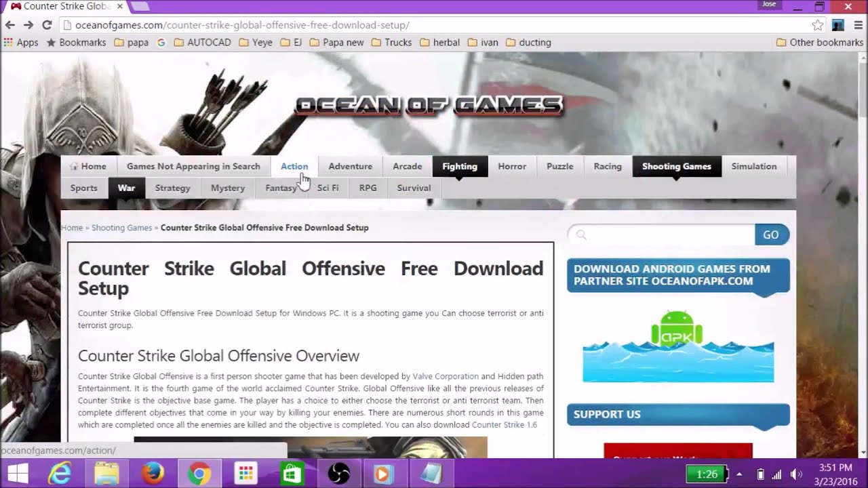This screenshot has width=868, height=488.
Task: Open the ducting bookmark folder
Action: point(528,42)
